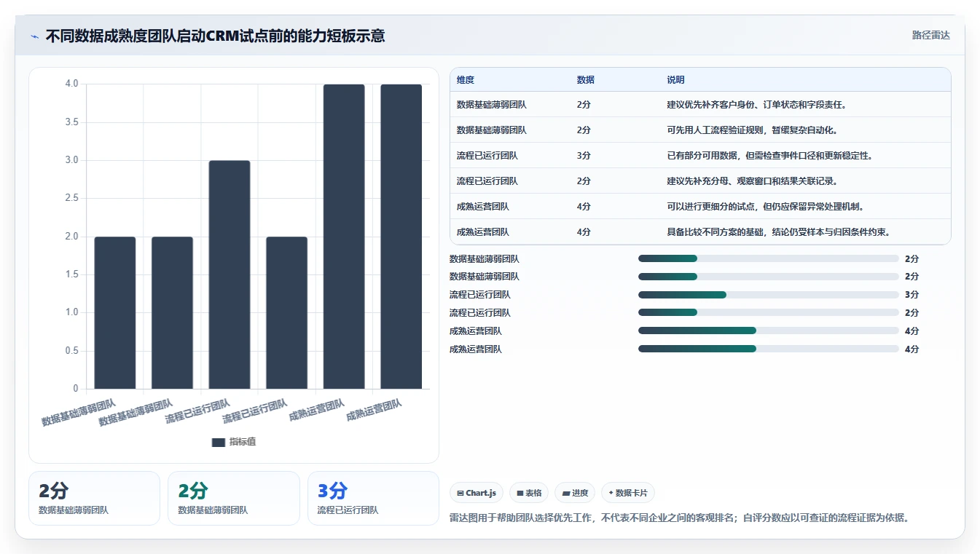980x554 pixels.
Task: Click text 可以进行更细分的试点，但仍应保留异常处理机制。
Action: pos(766,207)
